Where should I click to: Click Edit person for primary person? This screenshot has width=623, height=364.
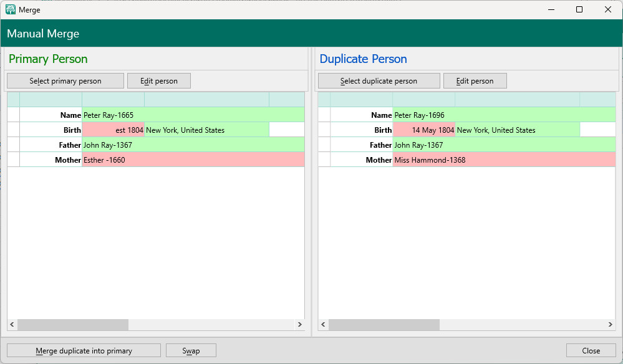pos(158,81)
